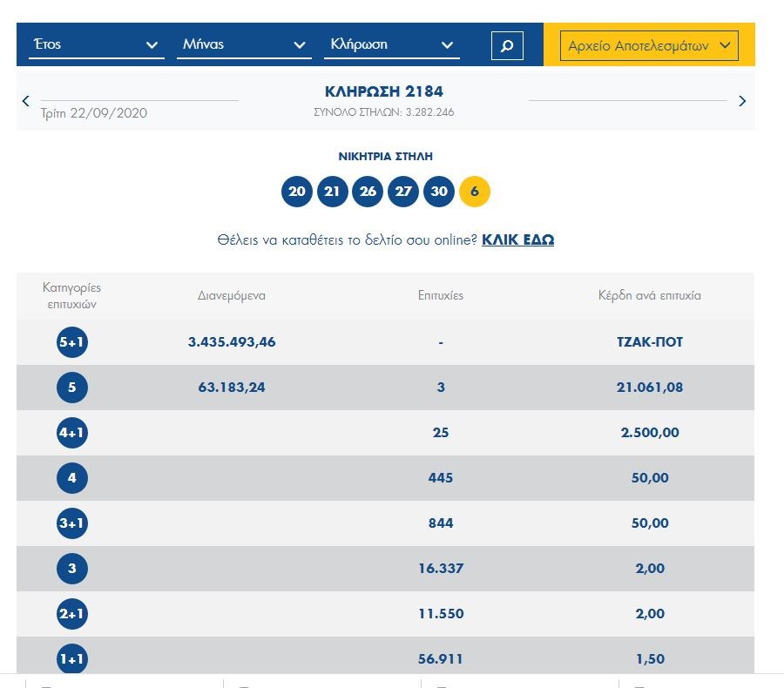Click winning number ball 27

[x=402, y=192]
